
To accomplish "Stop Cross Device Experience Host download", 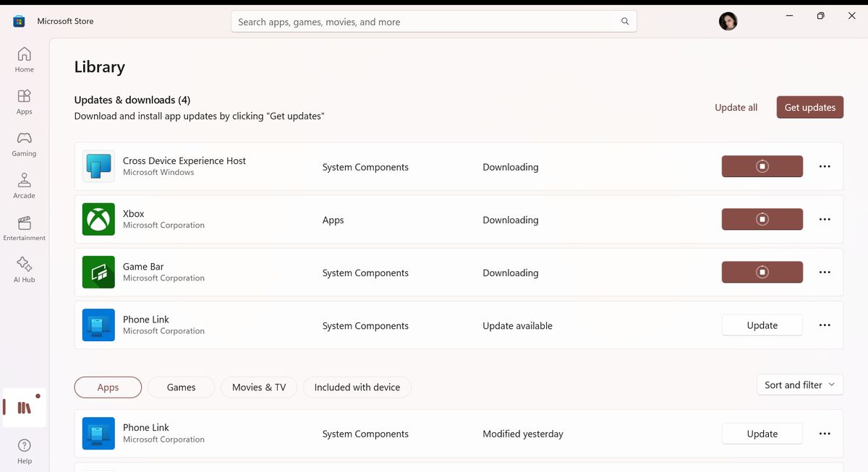I will (x=762, y=166).
